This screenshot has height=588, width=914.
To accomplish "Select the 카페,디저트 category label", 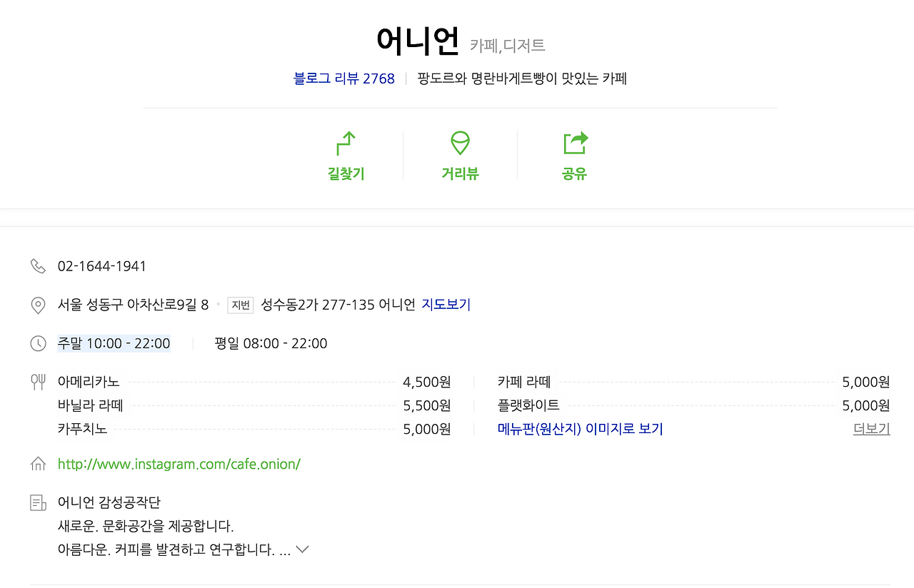I will click(508, 45).
